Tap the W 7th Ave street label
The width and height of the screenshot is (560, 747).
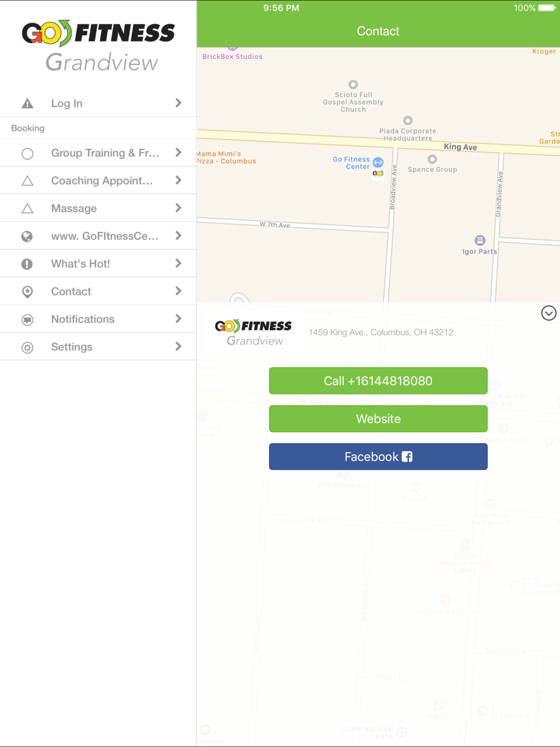tap(275, 225)
